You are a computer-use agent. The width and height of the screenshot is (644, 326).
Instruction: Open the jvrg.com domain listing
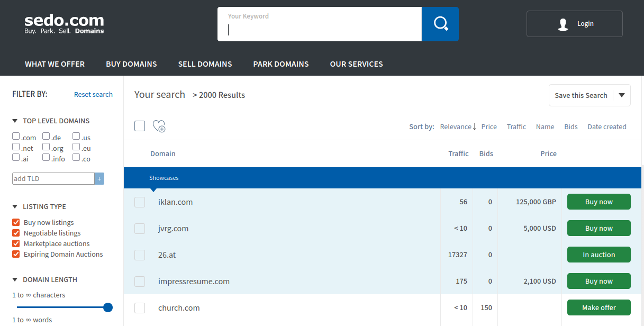coord(173,229)
